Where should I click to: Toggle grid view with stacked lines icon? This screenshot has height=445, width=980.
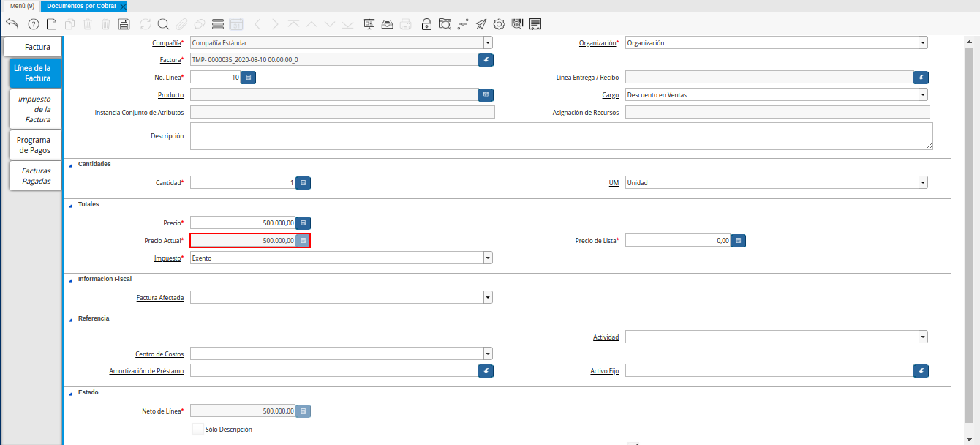(217, 24)
